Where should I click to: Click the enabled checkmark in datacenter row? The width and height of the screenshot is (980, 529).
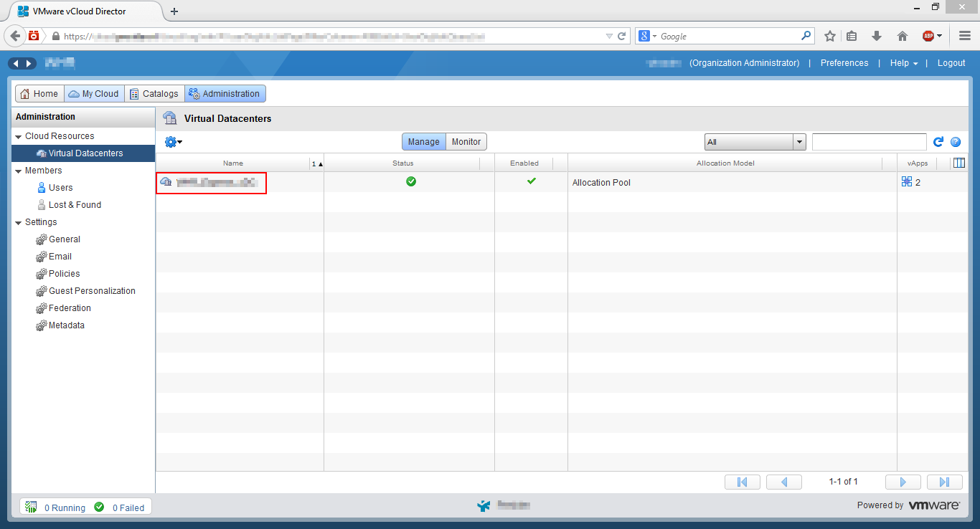coord(532,181)
